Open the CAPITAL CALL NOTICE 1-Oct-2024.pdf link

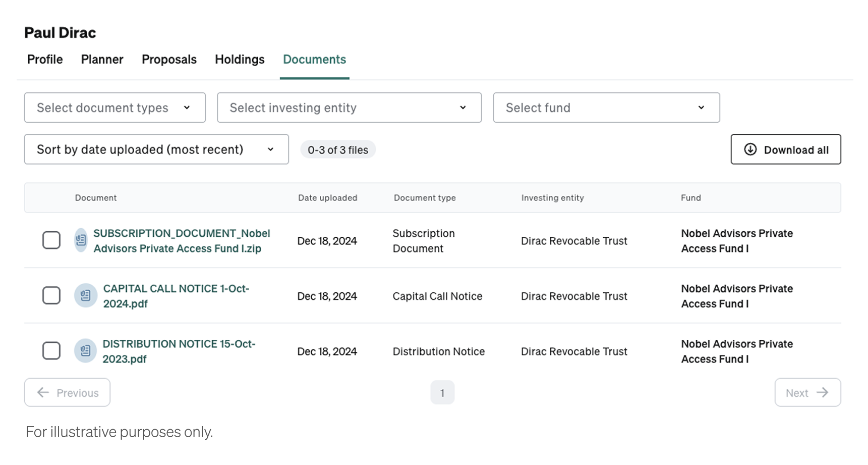176,296
